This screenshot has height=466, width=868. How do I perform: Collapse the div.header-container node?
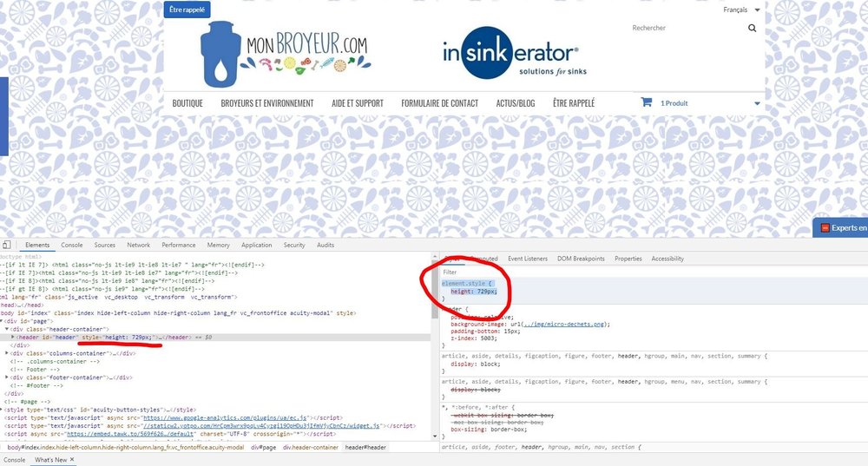click(7, 329)
